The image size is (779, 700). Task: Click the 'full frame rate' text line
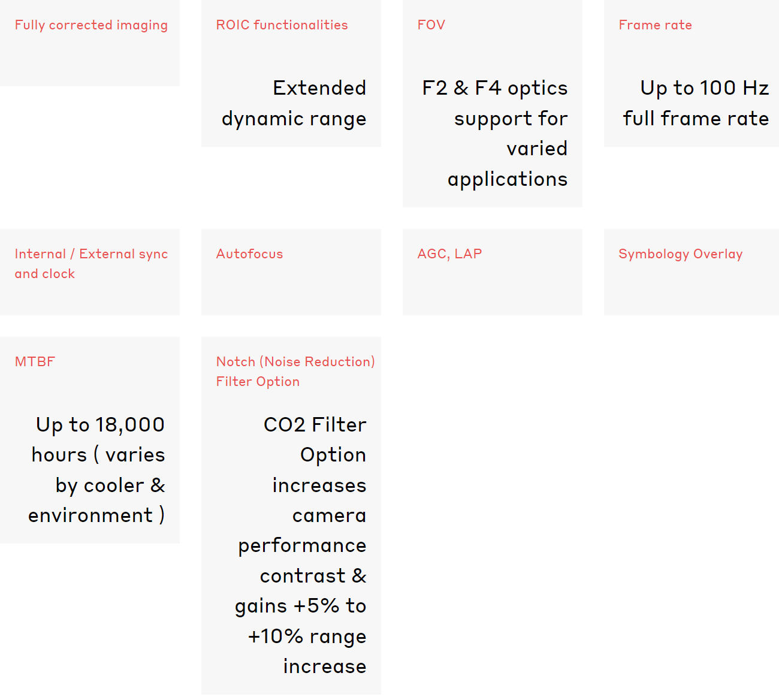pos(696,119)
